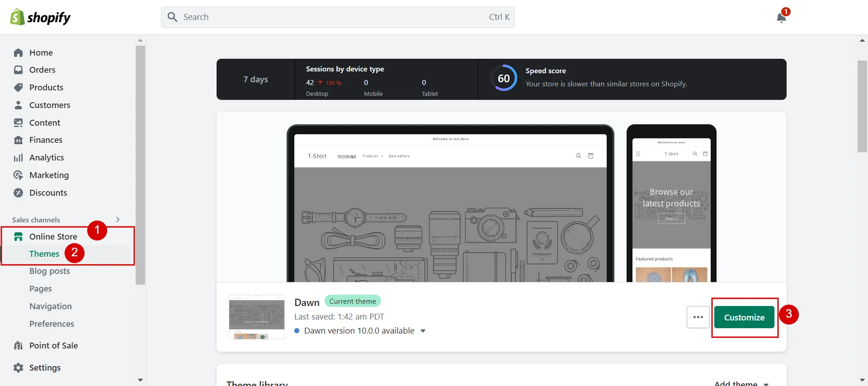Open Navigation submenu item

pos(51,306)
